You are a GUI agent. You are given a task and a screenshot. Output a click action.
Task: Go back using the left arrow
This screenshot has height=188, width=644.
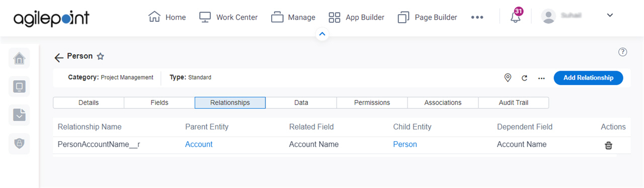[59, 57]
